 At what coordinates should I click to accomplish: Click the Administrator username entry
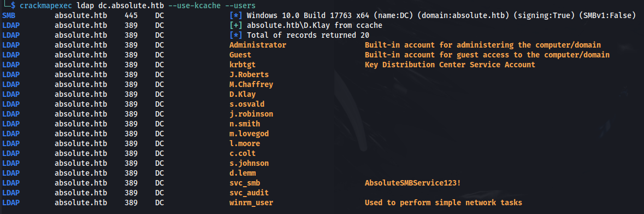(x=257, y=45)
